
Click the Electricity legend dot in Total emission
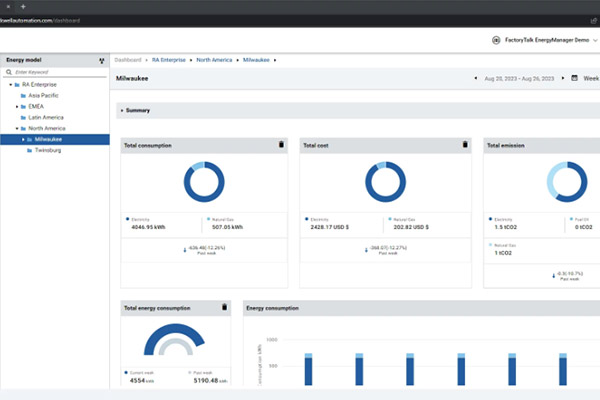click(x=490, y=219)
